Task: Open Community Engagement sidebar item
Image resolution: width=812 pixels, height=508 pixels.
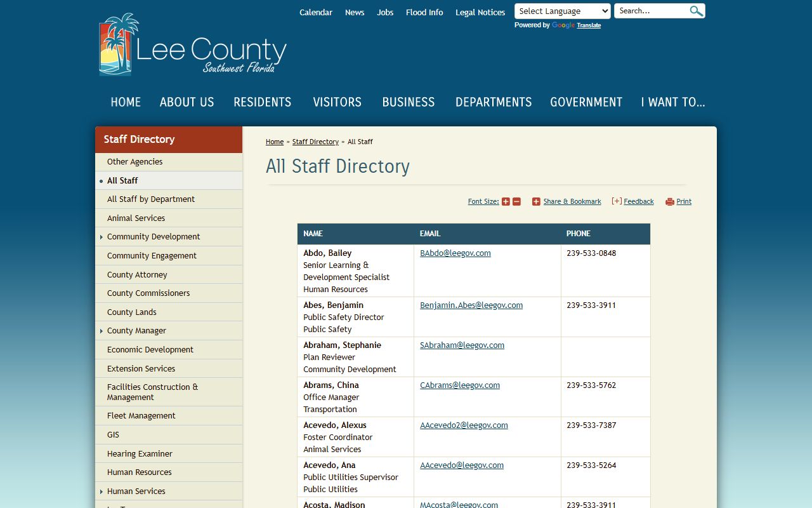Action: [x=169, y=255]
